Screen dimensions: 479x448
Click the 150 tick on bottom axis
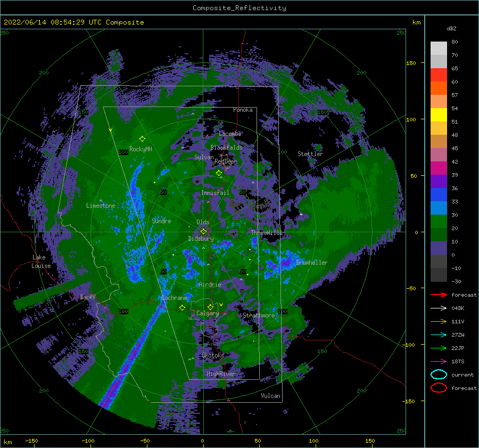pyautogui.click(x=370, y=441)
